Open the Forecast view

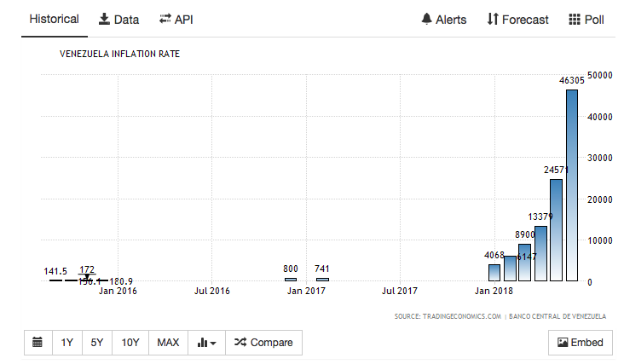tap(517, 20)
